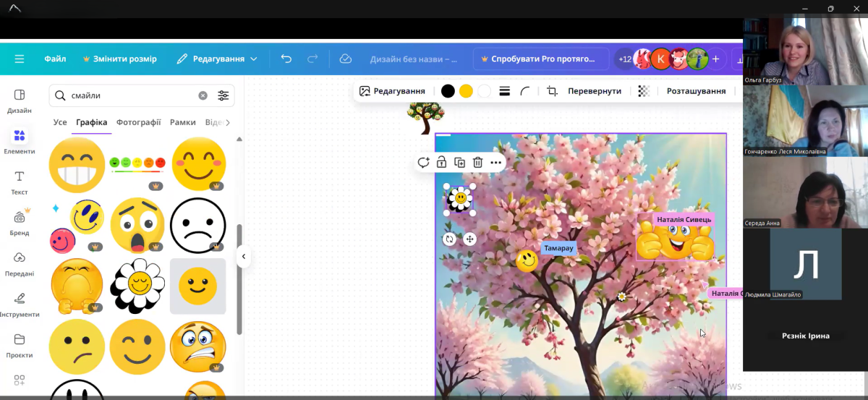This screenshot has width=868, height=400.
Task: Click the crop tool icon
Action: (x=552, y=91)
